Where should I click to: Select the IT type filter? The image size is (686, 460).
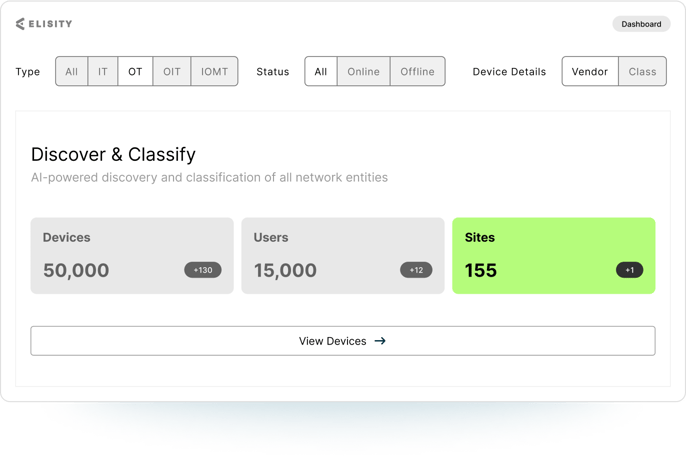pos(103,71)
